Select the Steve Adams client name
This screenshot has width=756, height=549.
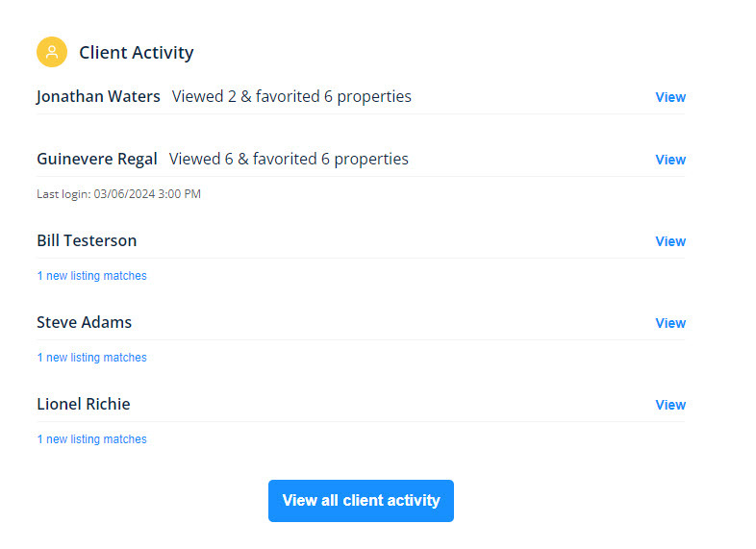tap(84, 322)
